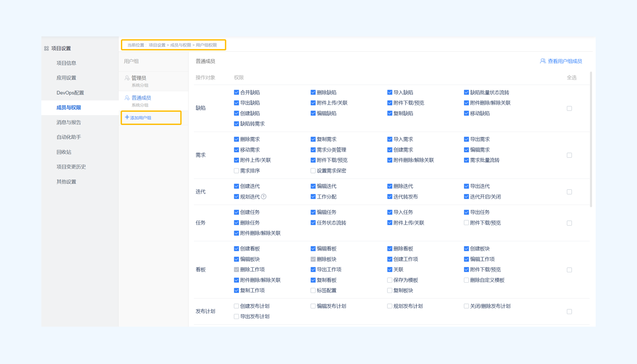Click the permissions list vertical scrollbar
Screen dimensions: 637x364
(591, 139)
